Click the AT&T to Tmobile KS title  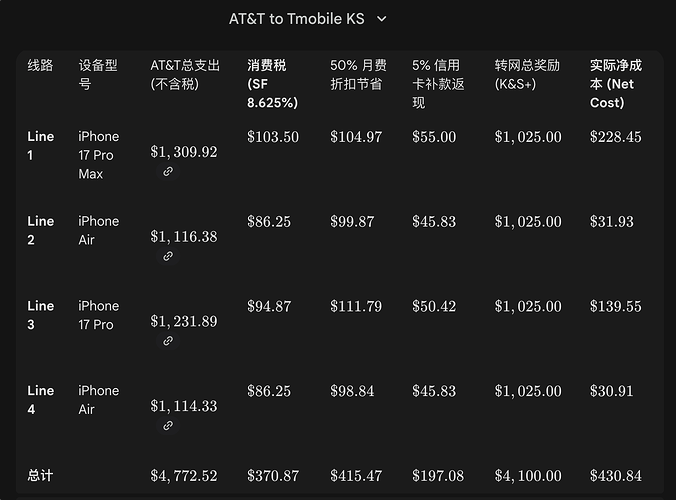pos(296,19)
